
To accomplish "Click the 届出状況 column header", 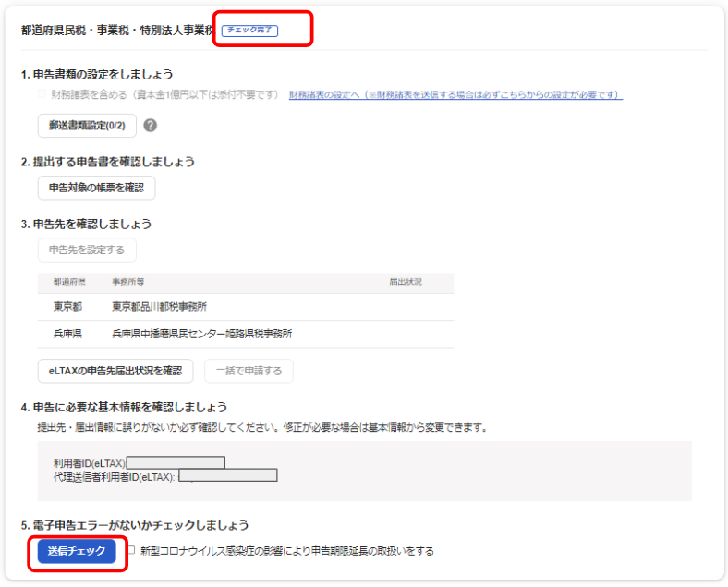I will (406, 282).
